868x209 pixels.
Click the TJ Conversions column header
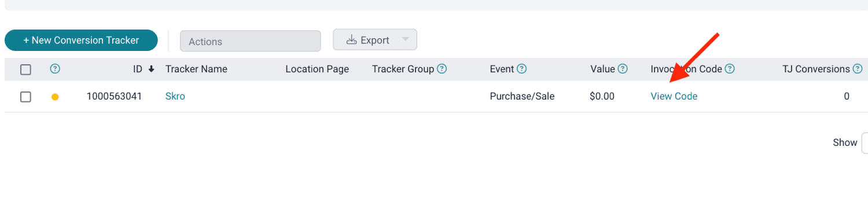pyautogui.click(x=816, y=69)
